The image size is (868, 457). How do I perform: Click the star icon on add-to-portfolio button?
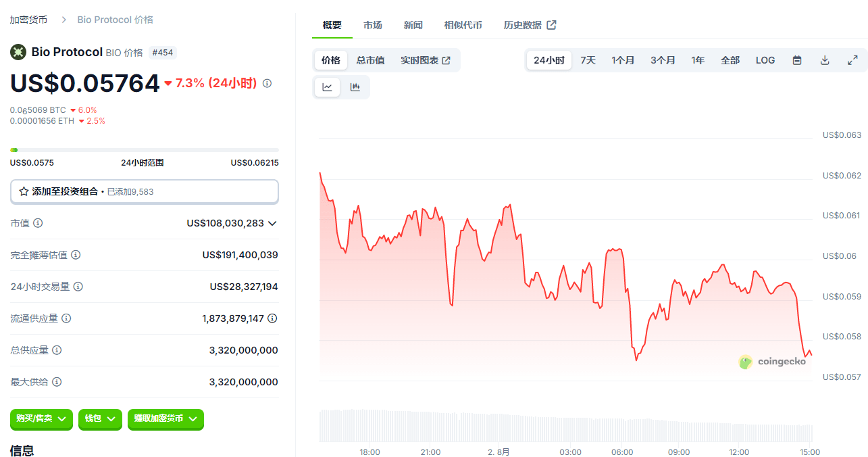(24, 191)
